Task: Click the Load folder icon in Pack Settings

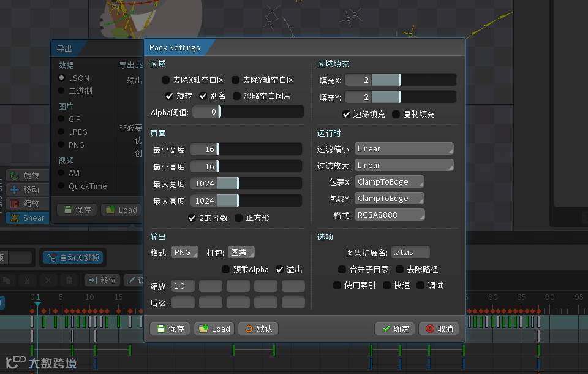Action: click(203, 329)
